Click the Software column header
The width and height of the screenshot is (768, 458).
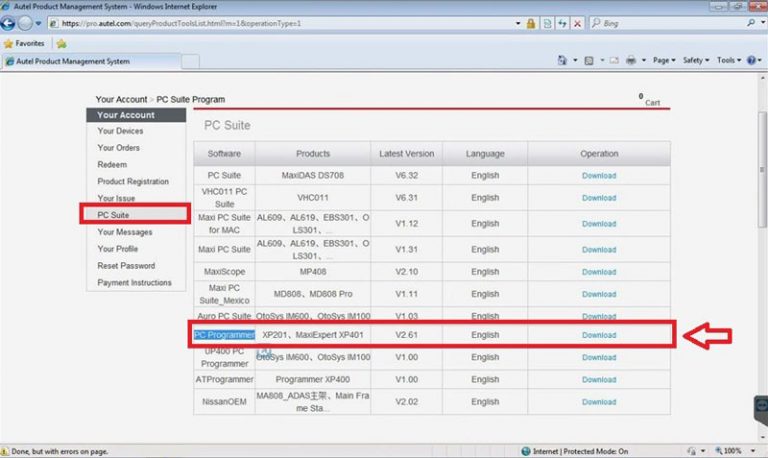(224, 154)
